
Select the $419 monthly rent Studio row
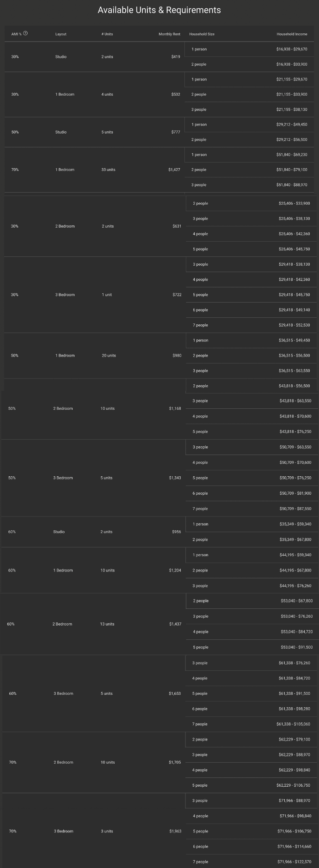tap(159, 57)
